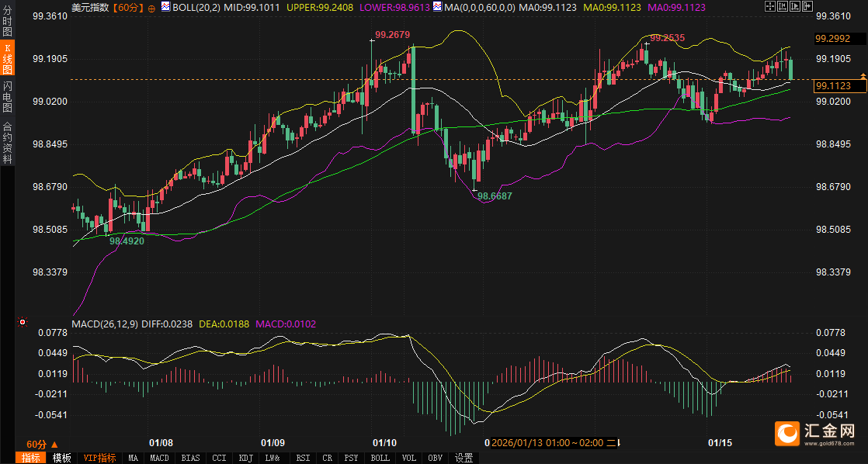Image resolution: width=868 pixels, height=464 pixels.
Task: Click the 设置 settings button
Action: pos(464,458)
